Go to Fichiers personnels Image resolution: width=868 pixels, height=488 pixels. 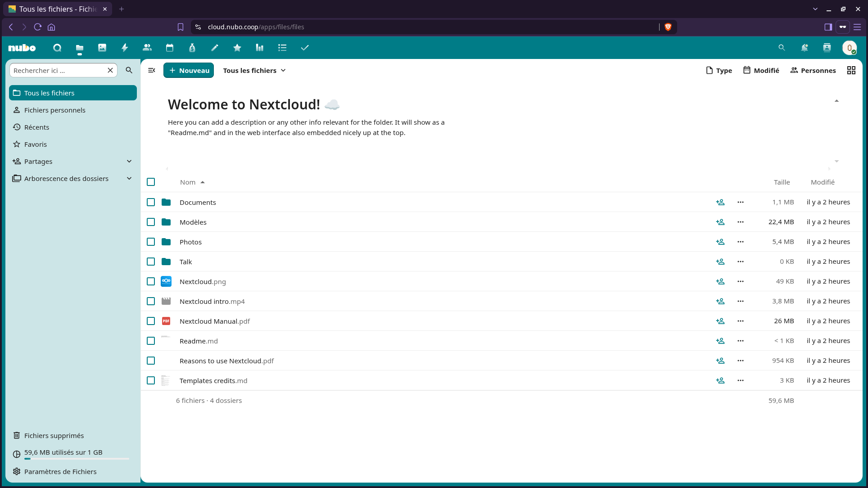click(x=73, y=110)
